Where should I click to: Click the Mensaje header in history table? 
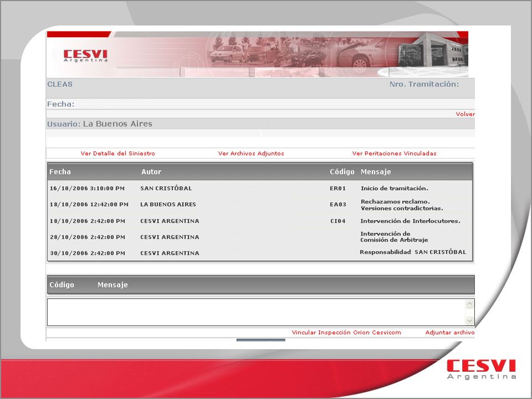pos(376,172)
